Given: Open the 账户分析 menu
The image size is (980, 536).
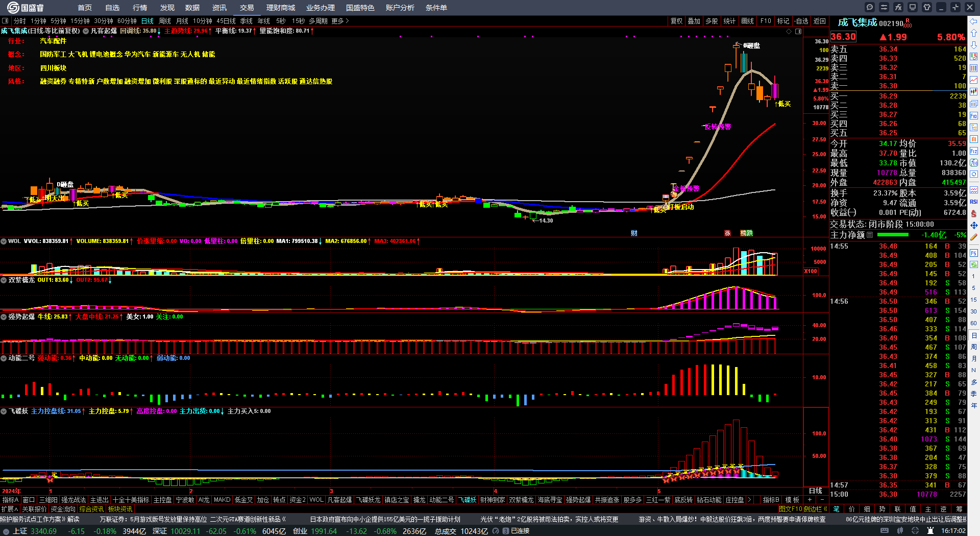Looking at the screenshot, I should (400, 8).
